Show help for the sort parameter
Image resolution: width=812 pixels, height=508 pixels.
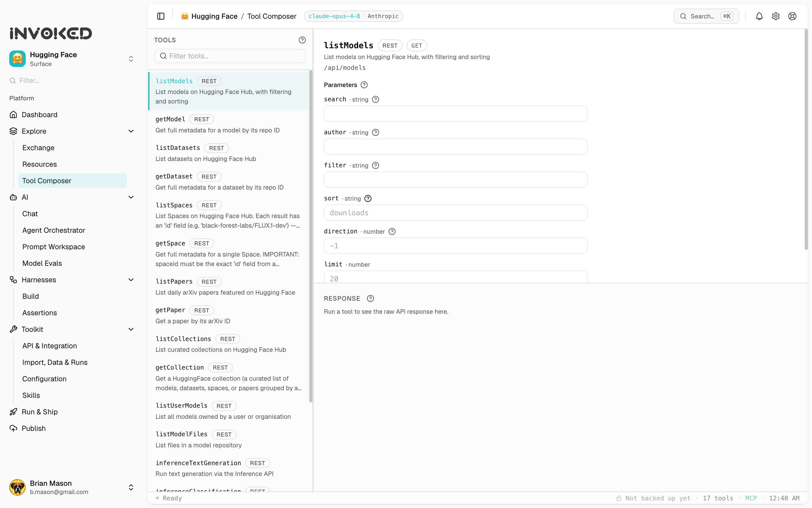click(368, 198)
